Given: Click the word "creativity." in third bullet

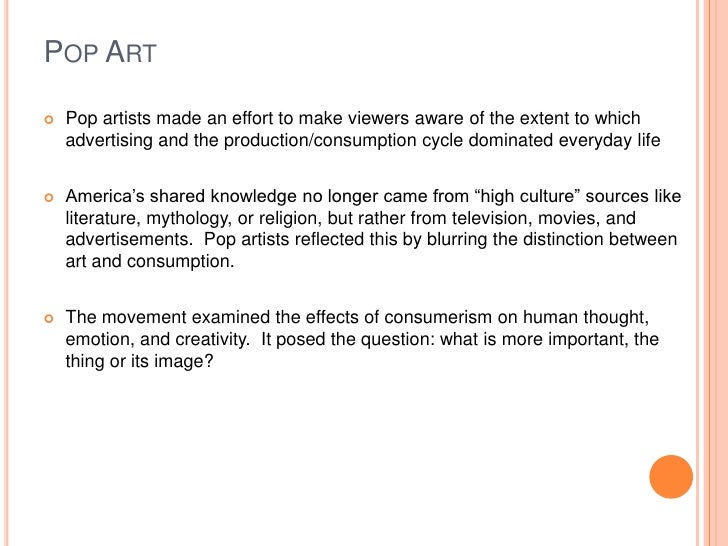Looking at the screenshot, I should (212, 339).
